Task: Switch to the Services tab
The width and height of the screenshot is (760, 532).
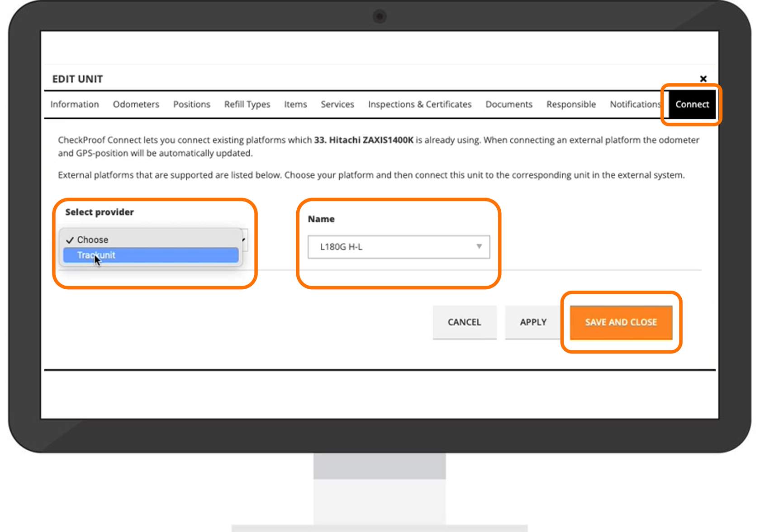Action: click(x=337, y=104)
